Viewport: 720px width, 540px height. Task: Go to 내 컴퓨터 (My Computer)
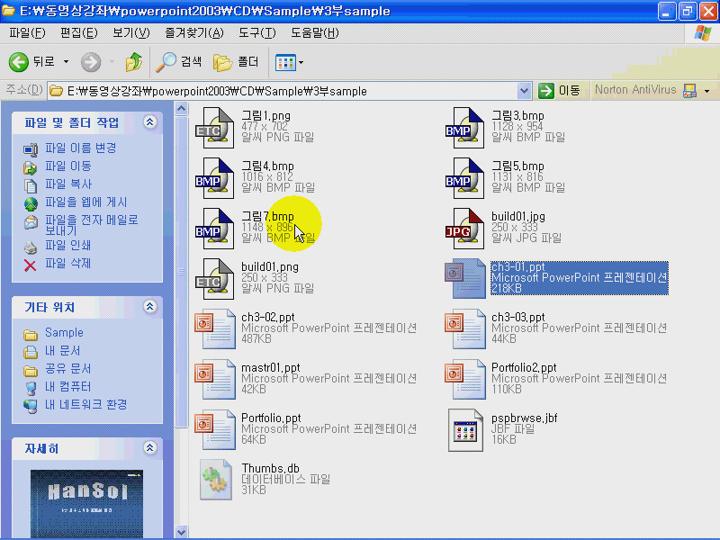click(68, 387)
